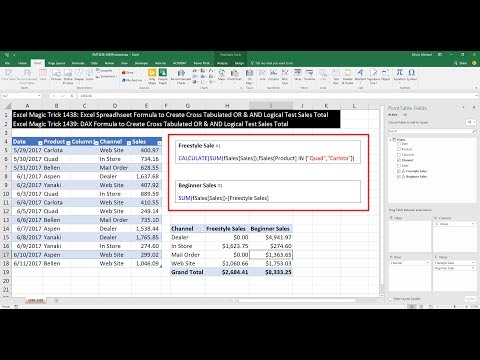
Task: Click the Tell me what you want search box
Action: click(272, 63)
